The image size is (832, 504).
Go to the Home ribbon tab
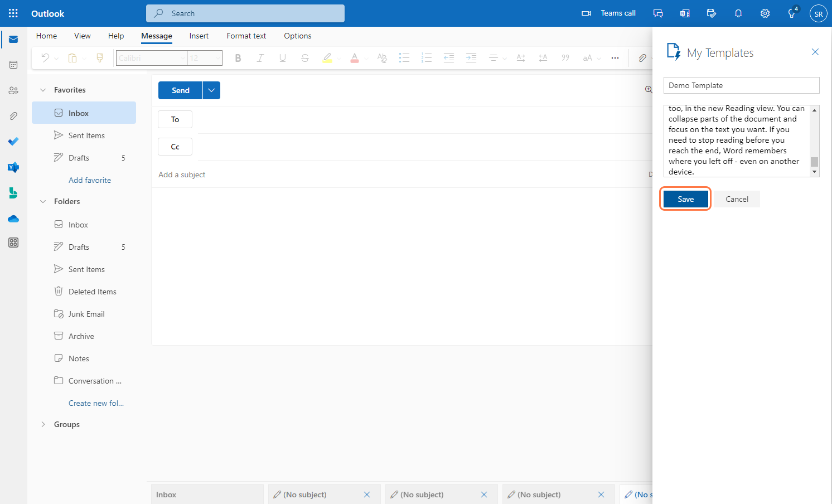(x=46, y=36)
